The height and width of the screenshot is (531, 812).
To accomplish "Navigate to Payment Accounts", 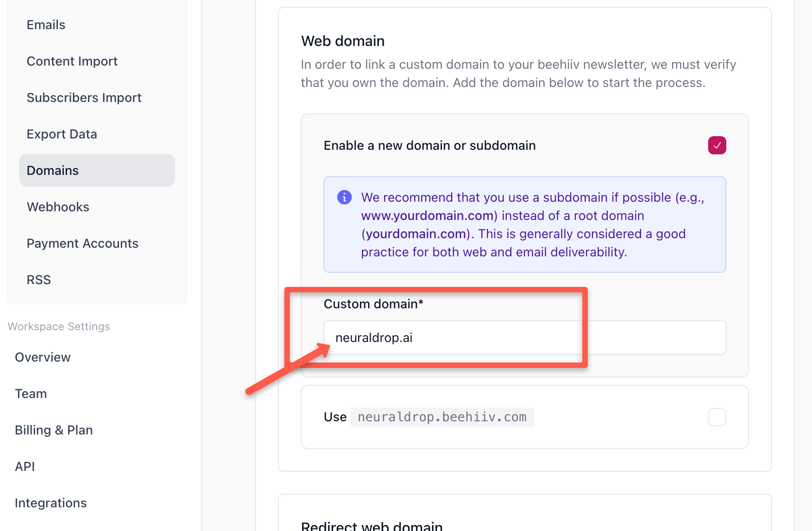I will (x=82, y=243).
